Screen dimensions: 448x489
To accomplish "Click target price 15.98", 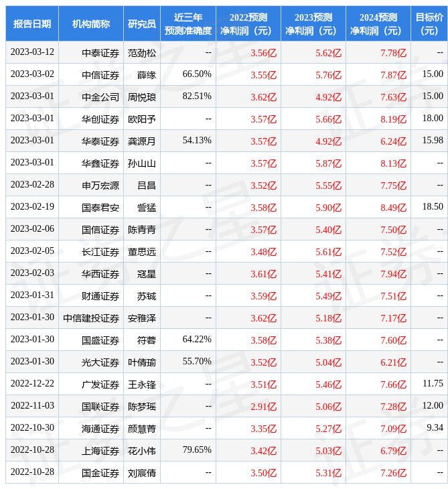I will 433,141.
